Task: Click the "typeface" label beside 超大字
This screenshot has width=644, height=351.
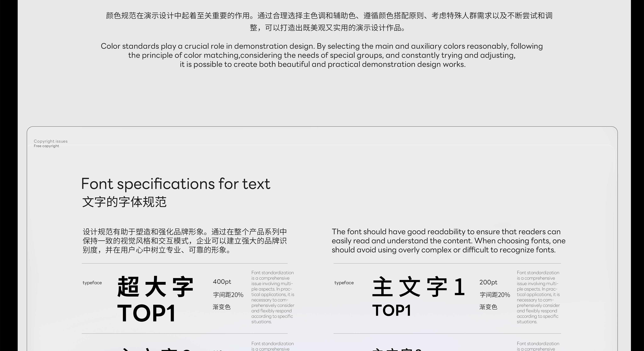Action: pos(92,283)
